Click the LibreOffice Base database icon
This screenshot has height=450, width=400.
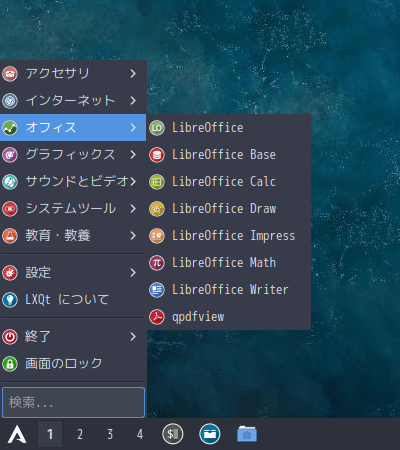157,155
